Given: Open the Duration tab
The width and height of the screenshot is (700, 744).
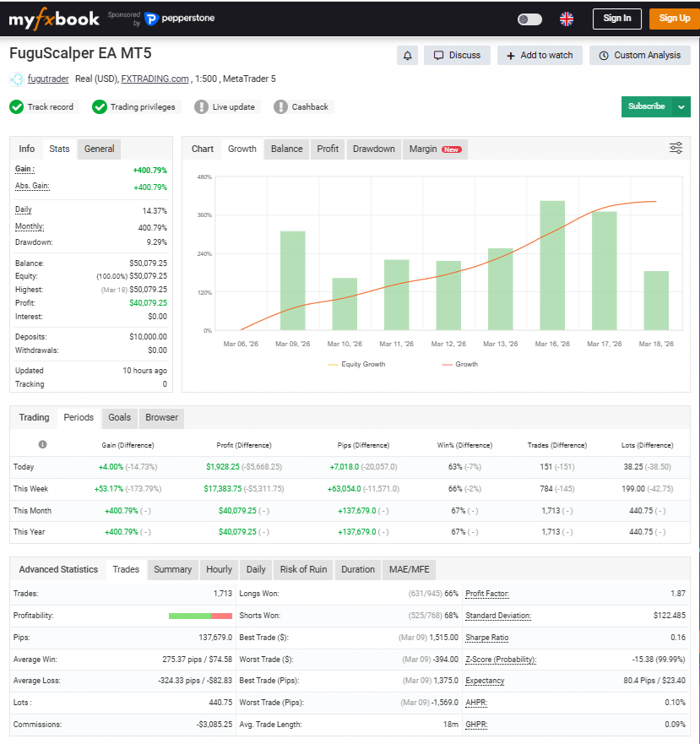Looking at the screenshot, I should point(358,569).
